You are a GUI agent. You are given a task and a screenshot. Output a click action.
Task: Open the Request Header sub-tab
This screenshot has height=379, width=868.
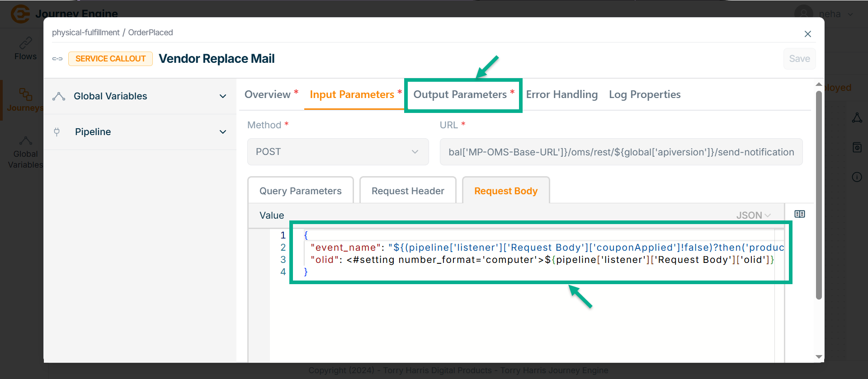407,191
